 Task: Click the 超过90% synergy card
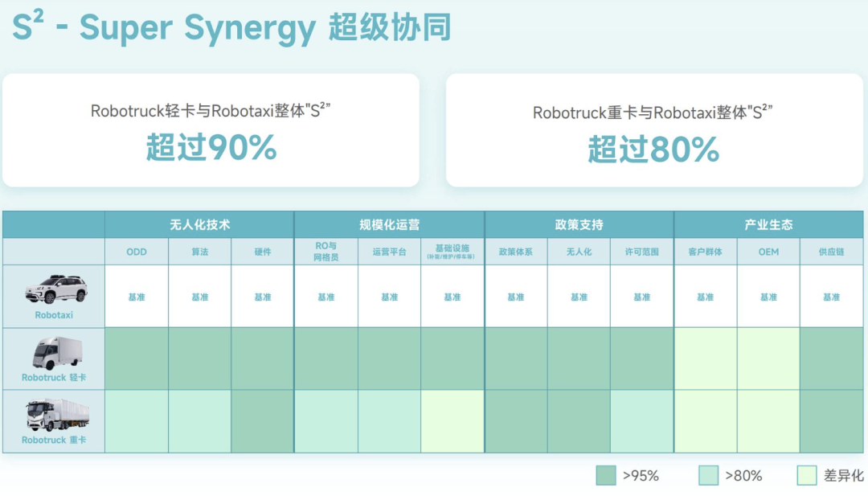coord(211,130)
